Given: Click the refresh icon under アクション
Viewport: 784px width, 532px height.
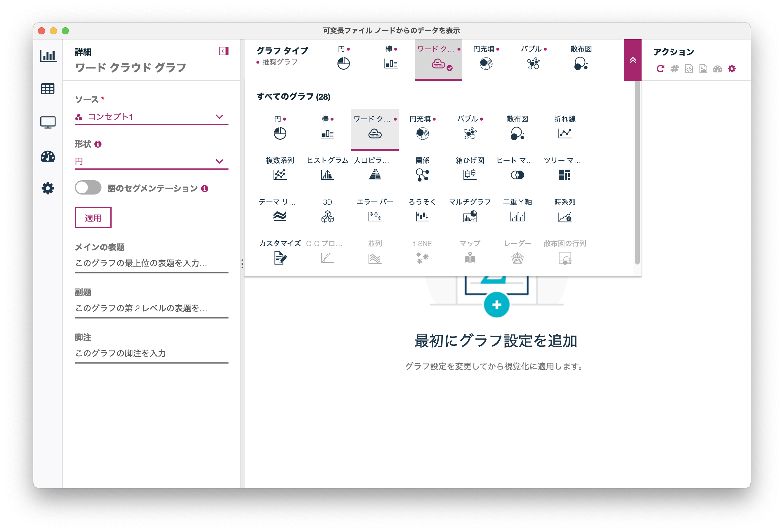Looking at the screenshot, I should pyautogui.click(x=660, y=69).
